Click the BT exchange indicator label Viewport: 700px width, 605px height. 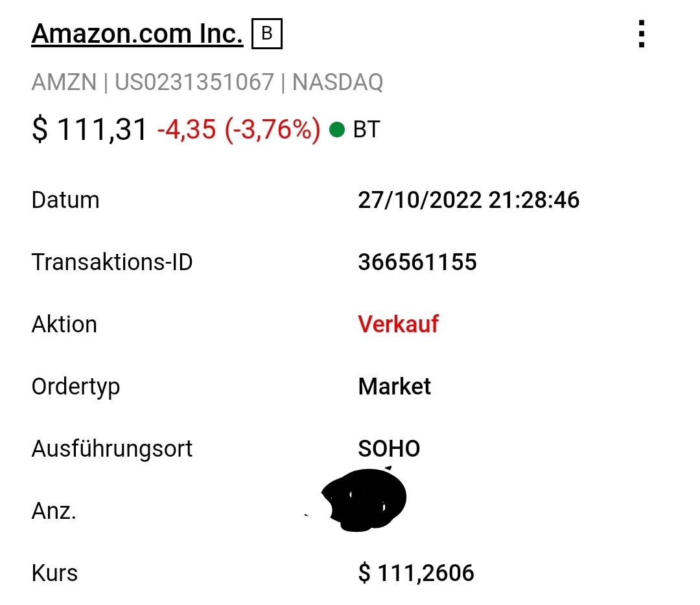[x=366, y=130]
